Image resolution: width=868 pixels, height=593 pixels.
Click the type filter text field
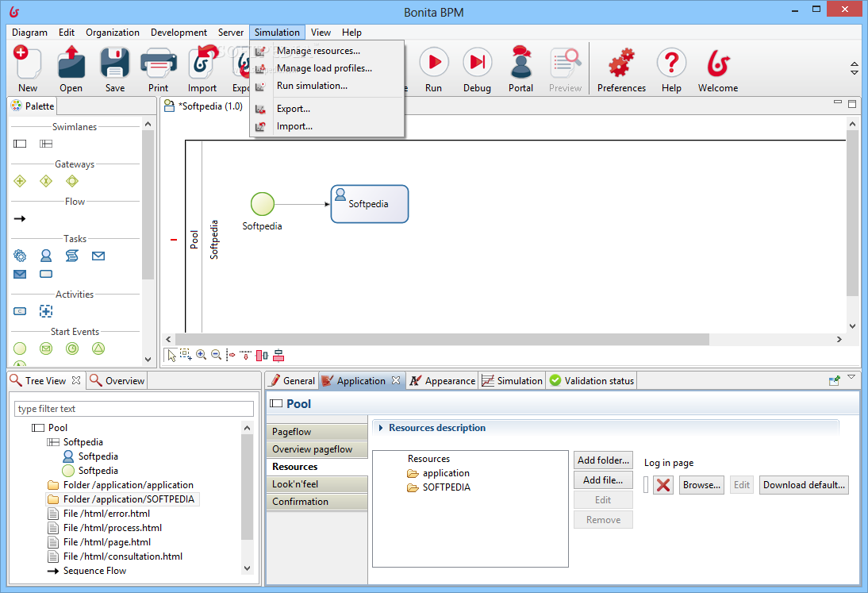coord(134,409)
